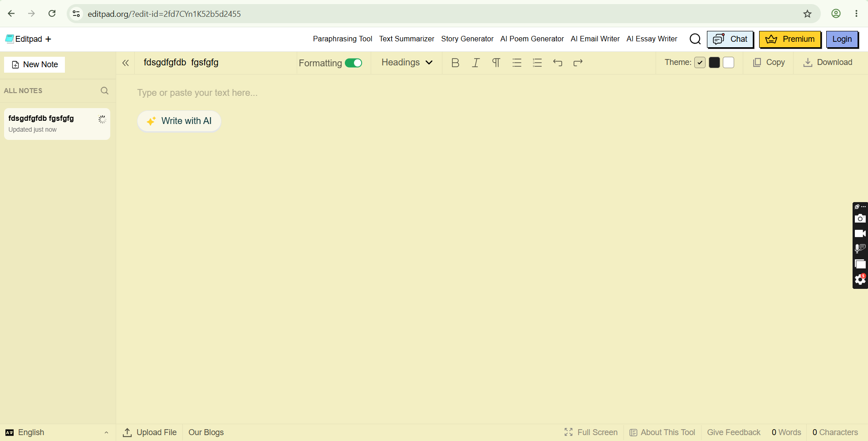
Task: View site information icon in address bar
Action: click(77, 14)
